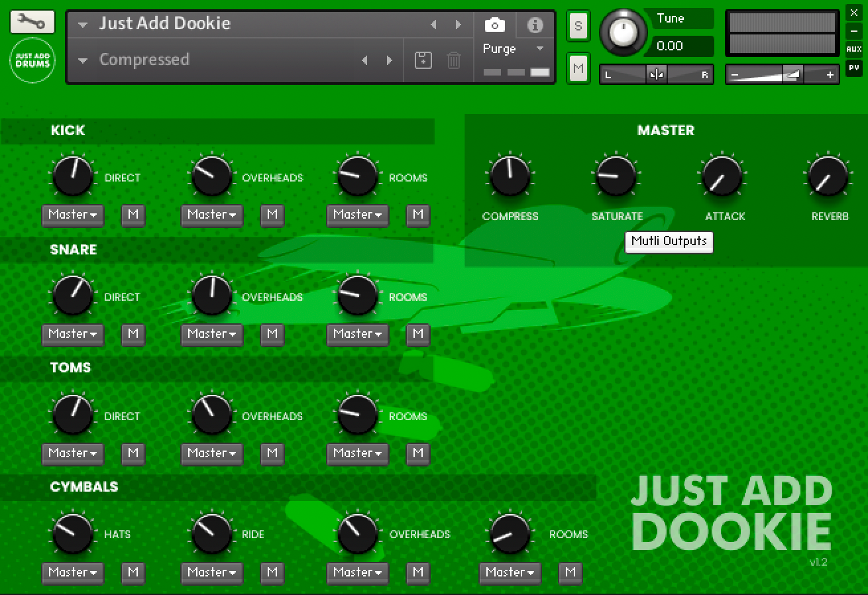Open the wrench instrument edit mode
The height and width of the screenshot is (595, 868).
pyautogui.click(x=32, y=22)
